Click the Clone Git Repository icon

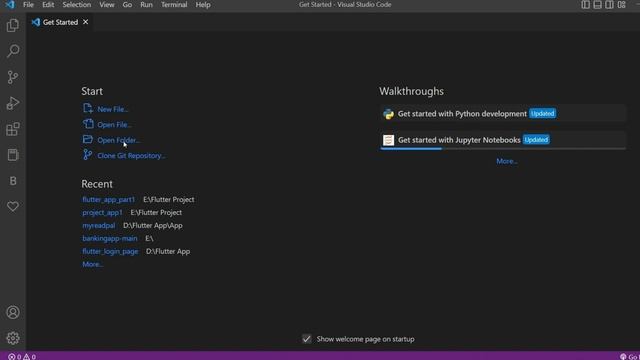click(x=87, y=155)
